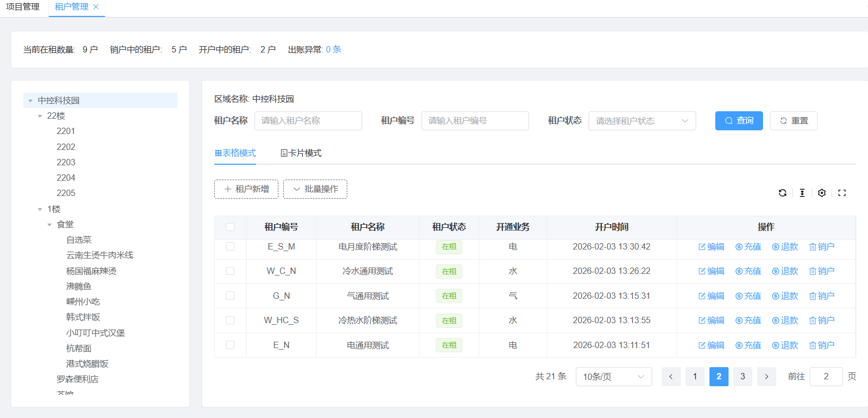Select 云南生烫牛肉米线 in the tree
The image size is (868, 418).
click(x=100, y=255)
